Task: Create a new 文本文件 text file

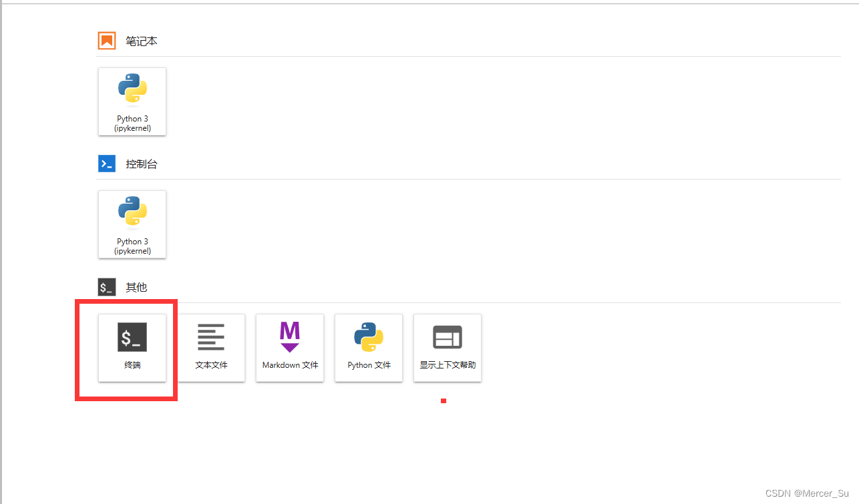Action: click(x=211, y=348)
